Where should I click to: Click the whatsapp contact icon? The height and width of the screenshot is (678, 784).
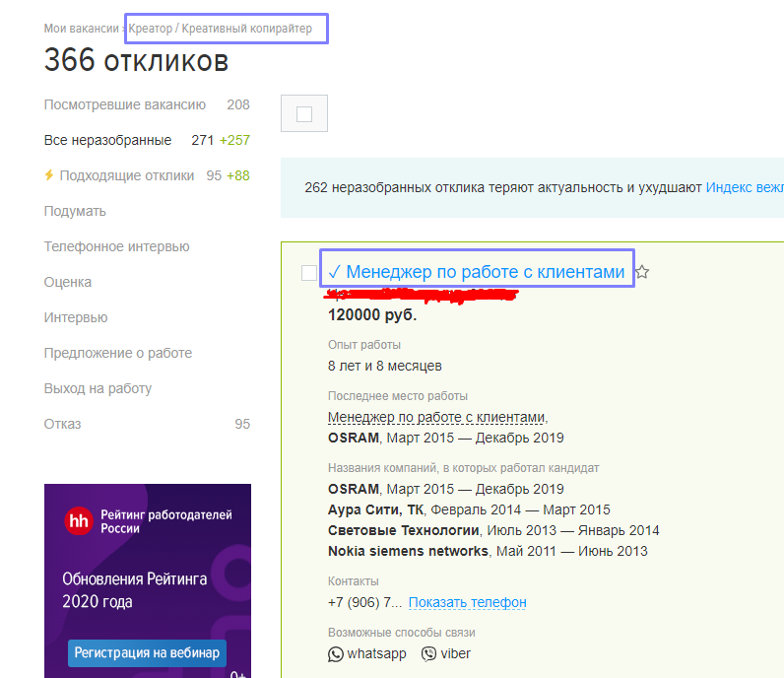tap(336, 654)
